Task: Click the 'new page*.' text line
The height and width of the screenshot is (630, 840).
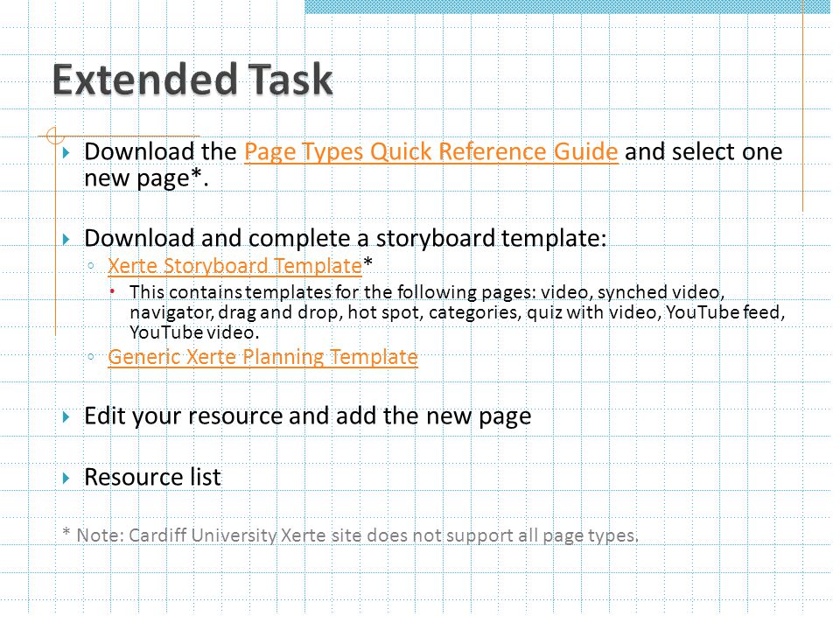Action: pos(146,178)
